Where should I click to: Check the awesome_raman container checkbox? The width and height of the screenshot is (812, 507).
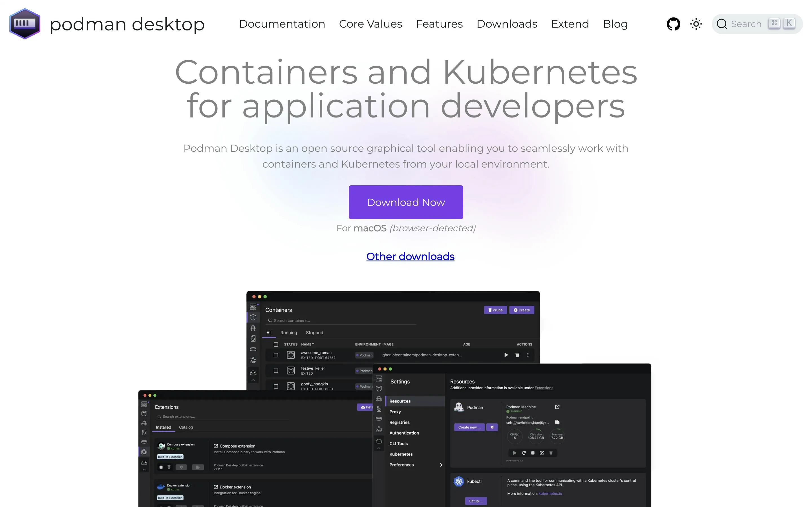tap(276, 355)
